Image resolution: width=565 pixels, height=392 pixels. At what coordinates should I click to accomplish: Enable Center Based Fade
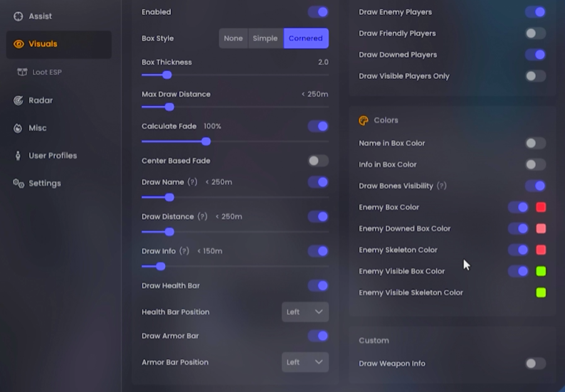click(318, 161)
